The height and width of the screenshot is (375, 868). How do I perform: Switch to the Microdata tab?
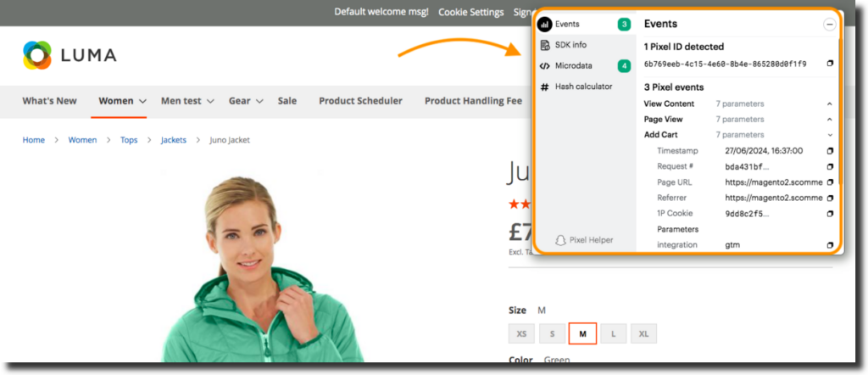tap(573, 65)
